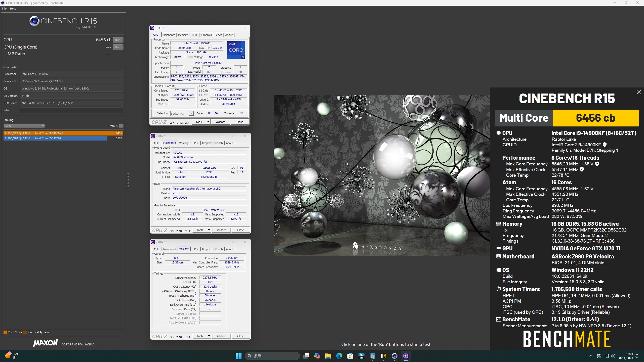Click the 6456 cb Multi Core score

(596, 118)
